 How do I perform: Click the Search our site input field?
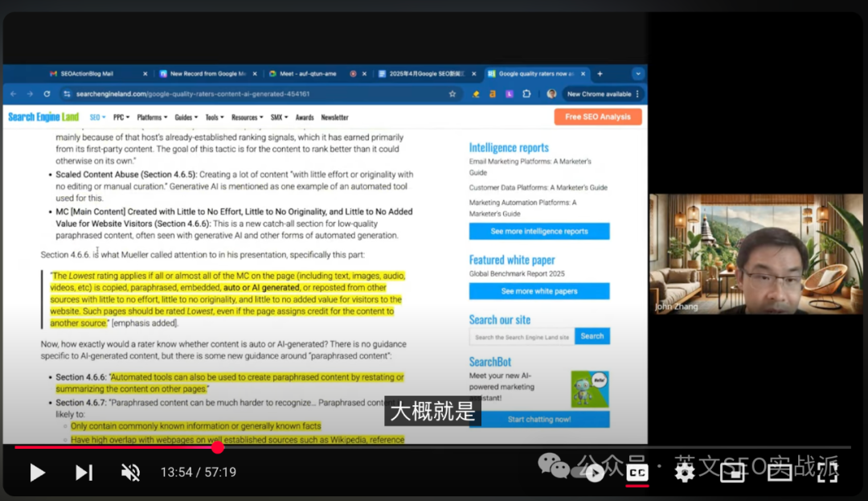522,337
